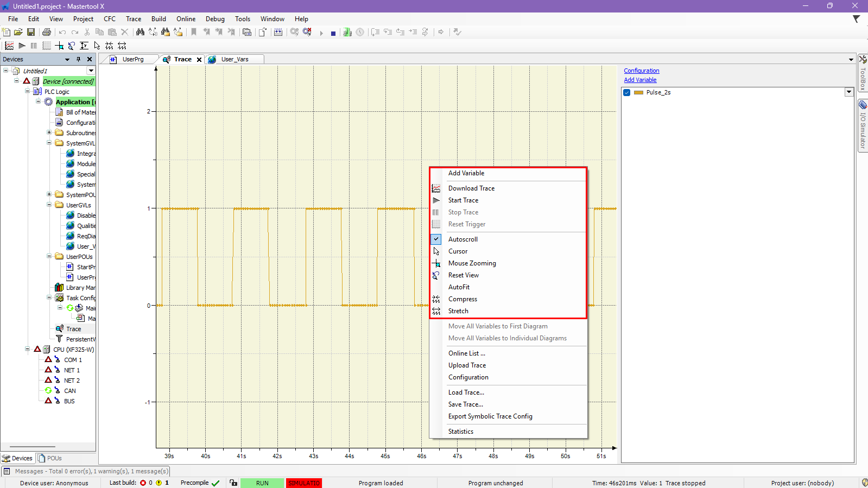Collapse the SystemGVLs folder in tree
The height and width of the screenshot is (488, 868).
49,143
